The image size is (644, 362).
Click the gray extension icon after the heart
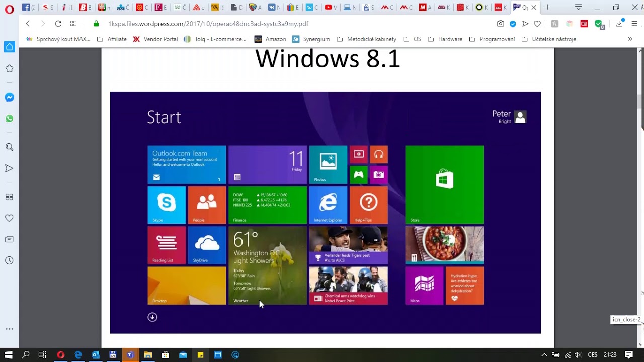click(554, 24)
